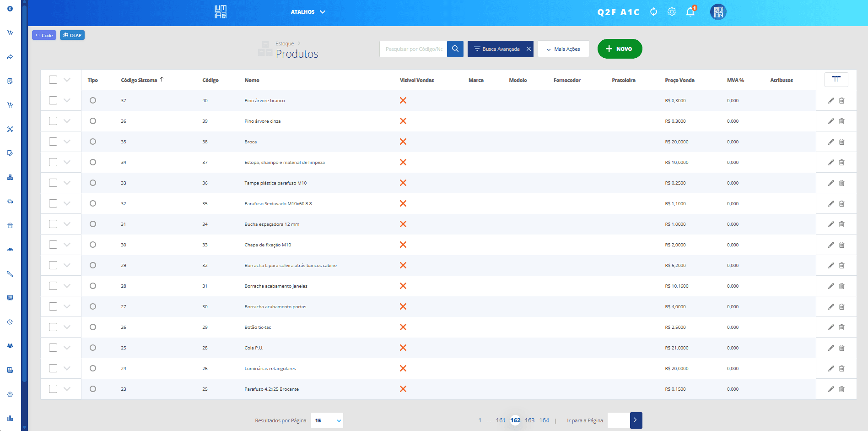The width and height of the screenshot is (868, 431).
Task: Focus the Pesquisar por Código search field
Action: click(x=413, y=49)
